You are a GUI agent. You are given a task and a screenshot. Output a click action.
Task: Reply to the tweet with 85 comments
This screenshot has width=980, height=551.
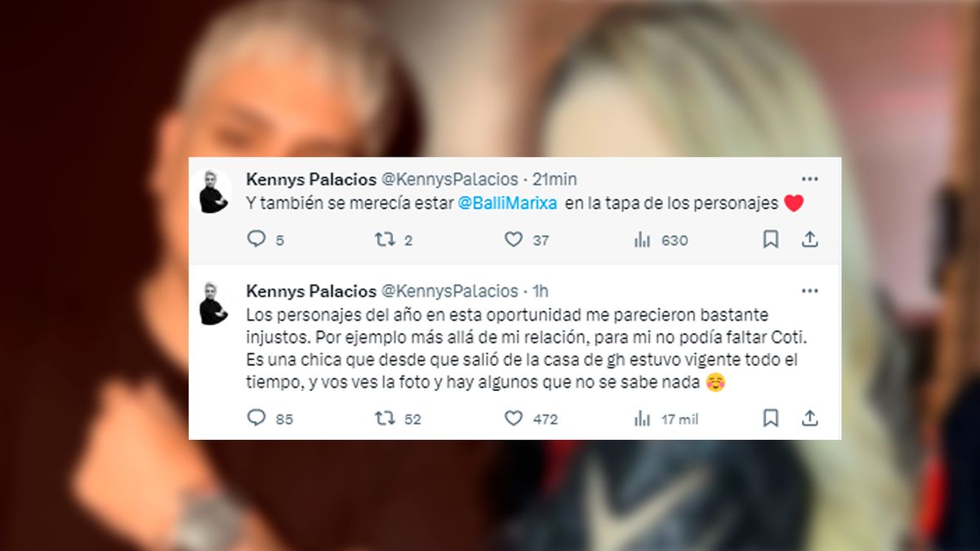point(256,418)
